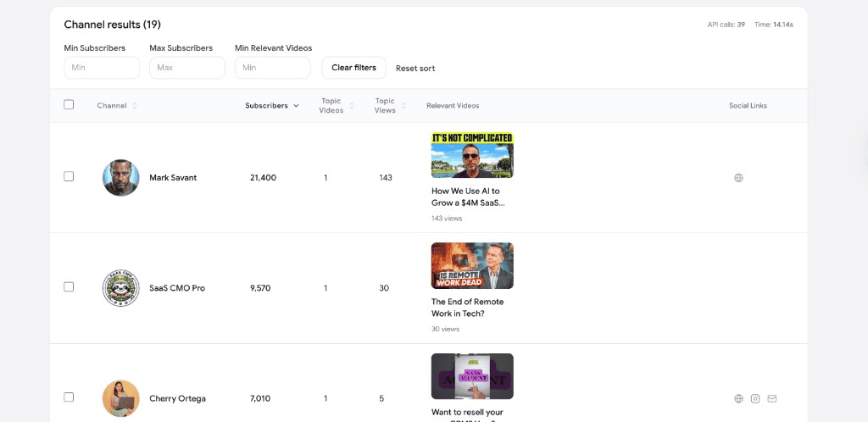Click the Reset sort link
Viewport: 868px width, 422px height.
415,69
